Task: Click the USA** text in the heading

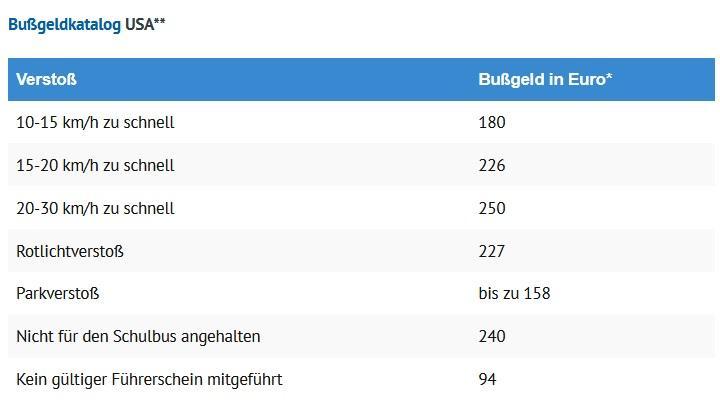Action: coord(145,24)
